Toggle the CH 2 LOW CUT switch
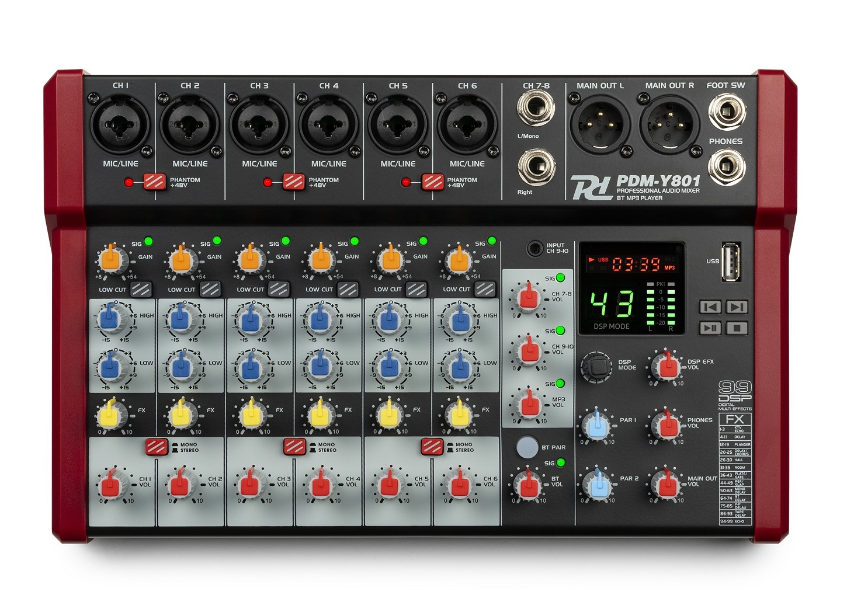This screenshot has width=847, height=616. (x=210, y=289)
